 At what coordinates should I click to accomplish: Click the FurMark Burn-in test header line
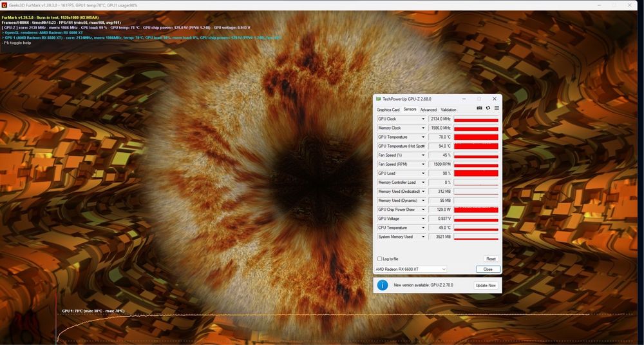tap(50, 17)
